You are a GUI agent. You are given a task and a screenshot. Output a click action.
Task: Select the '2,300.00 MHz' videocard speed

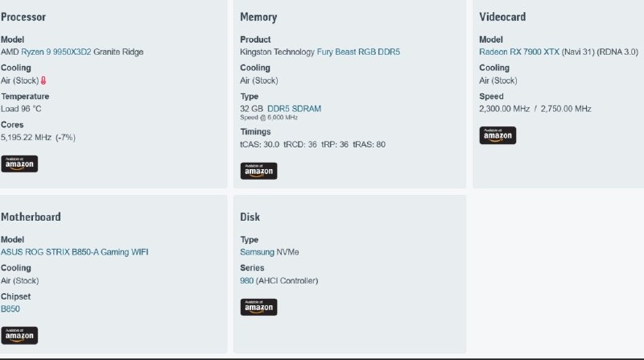[505, 109]
